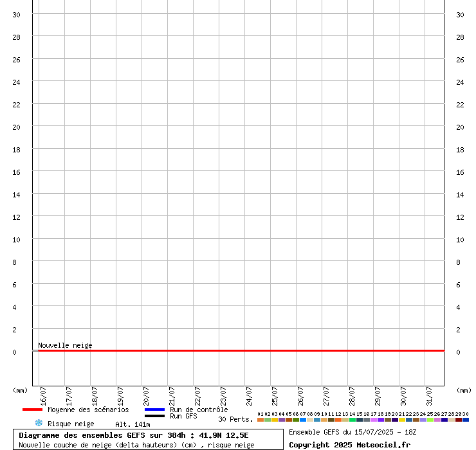Select the purple perturbation 04 swatch
This screenshot has height=450, width=476.
point(282,420)
